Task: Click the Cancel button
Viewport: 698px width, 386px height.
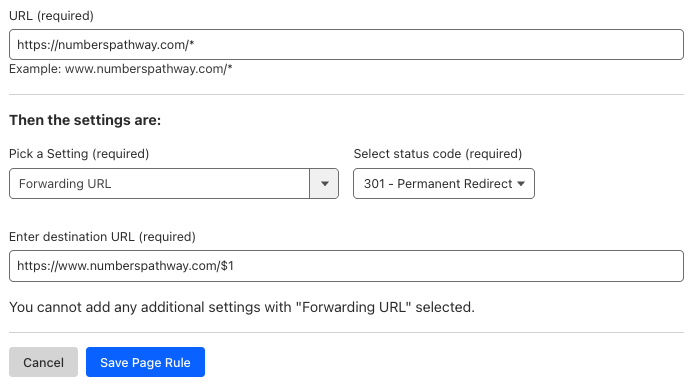Action: click(x=44, y=362)
